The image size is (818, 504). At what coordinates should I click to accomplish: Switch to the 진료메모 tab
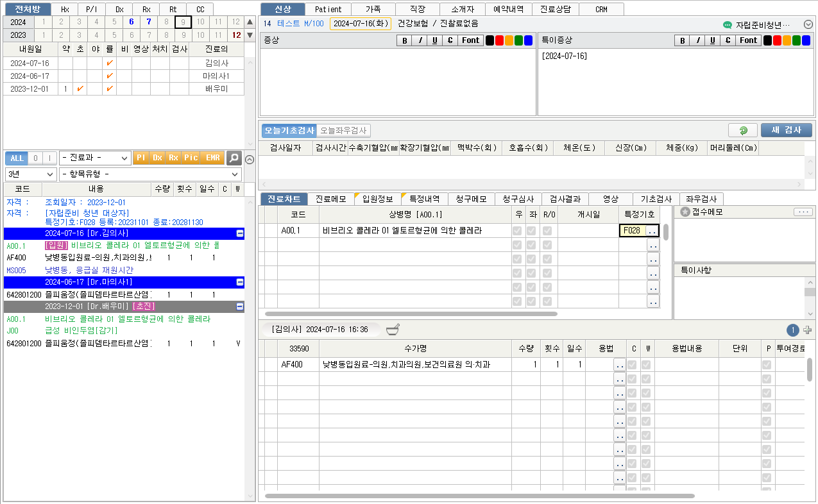point(331,199)
